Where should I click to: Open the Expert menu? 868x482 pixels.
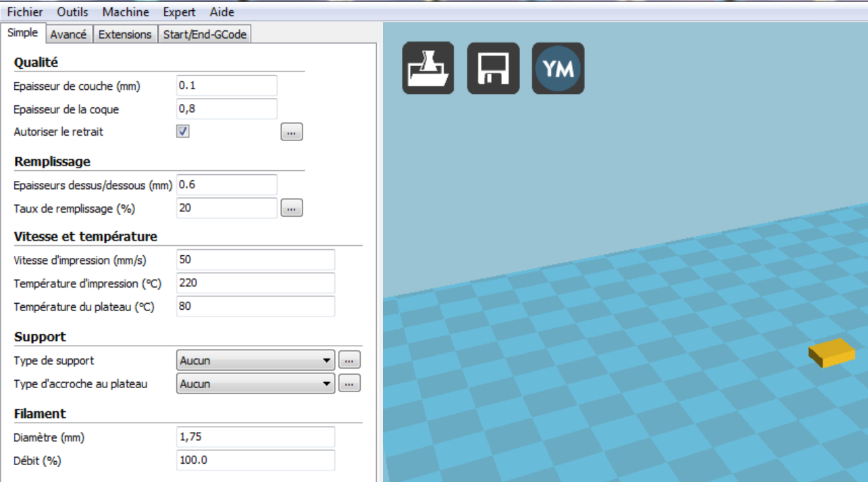point(179,12)
